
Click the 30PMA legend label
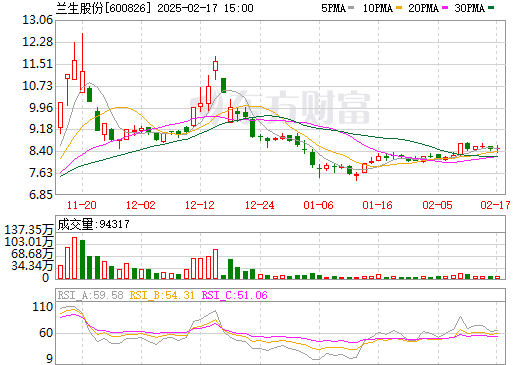coord(469,8)
